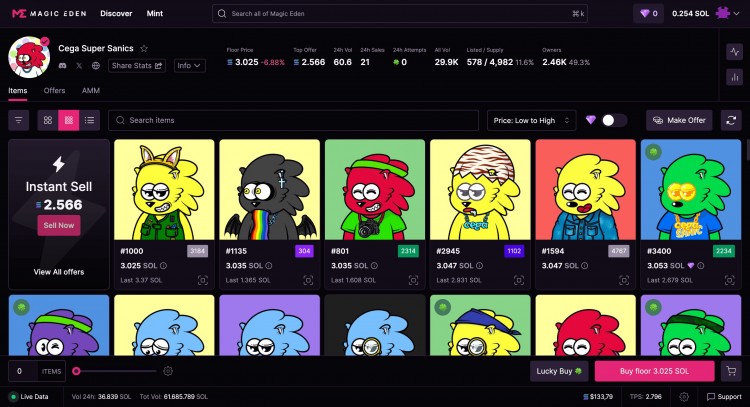Image resolution: width=750 pixels, height=407 pixels.
Task: Refresh the item listings
Action: [x=731, y=120]
